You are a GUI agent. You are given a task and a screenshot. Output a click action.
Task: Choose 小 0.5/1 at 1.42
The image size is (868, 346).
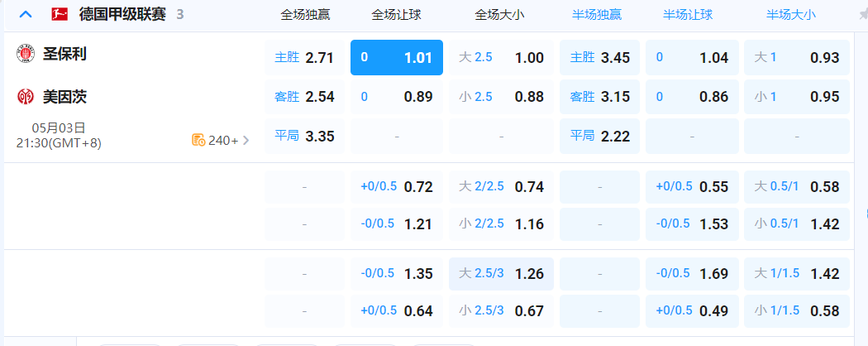pos(797,224)
